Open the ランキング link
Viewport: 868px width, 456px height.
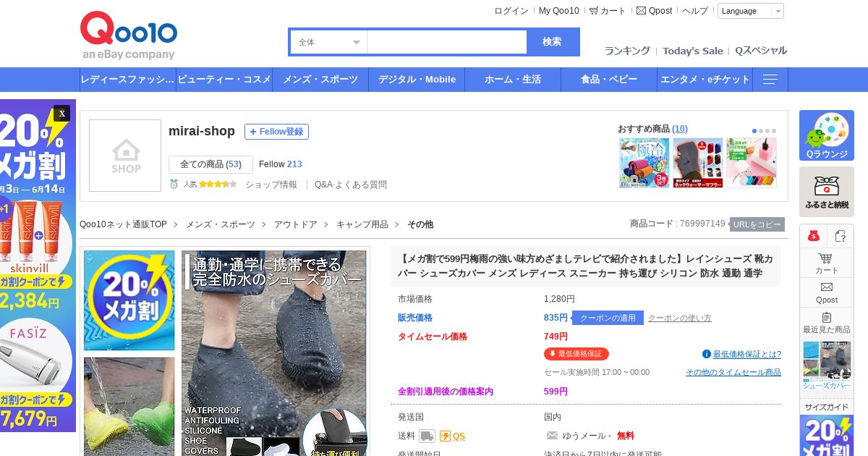627,51
